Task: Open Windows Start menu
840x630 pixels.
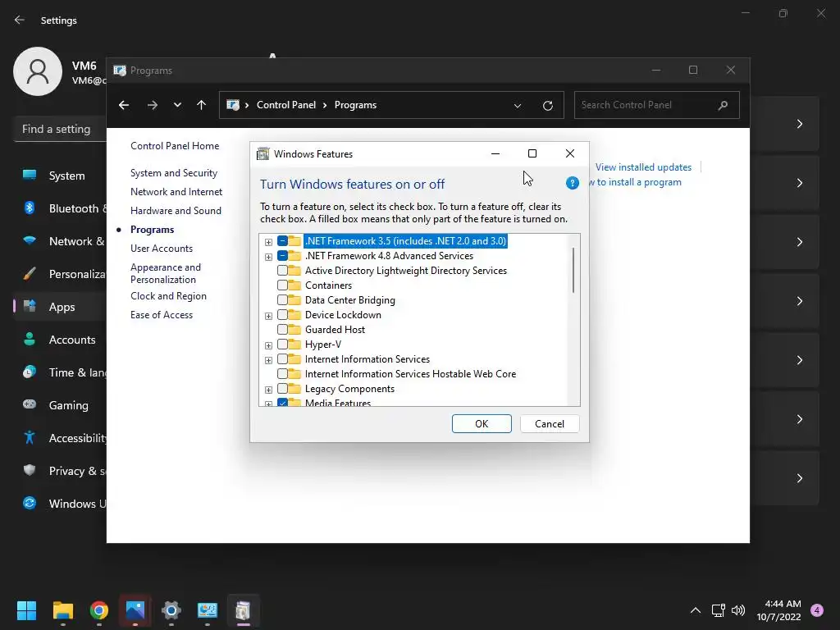Action: [26, 610]
